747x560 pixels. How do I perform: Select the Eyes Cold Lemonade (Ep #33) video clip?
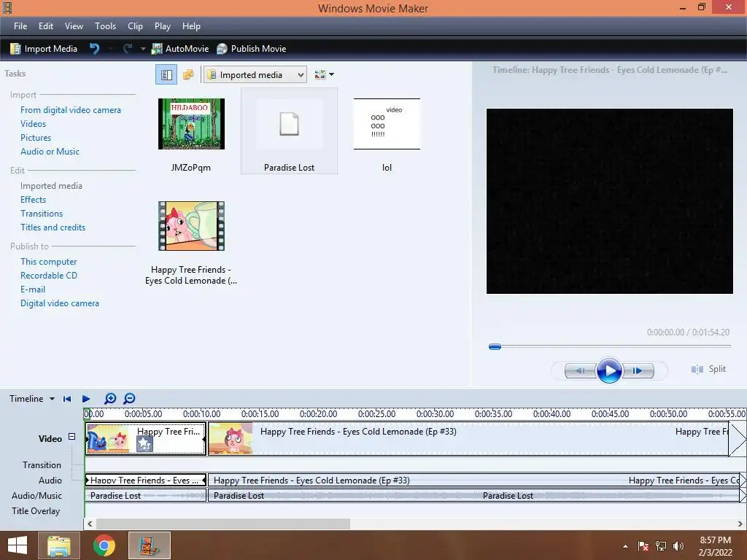point(468,438)
